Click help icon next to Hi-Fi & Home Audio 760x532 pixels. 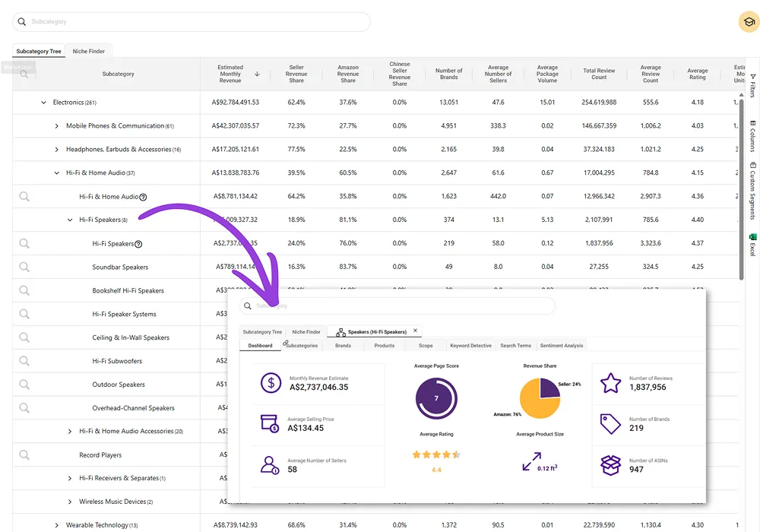coord(143,197)
